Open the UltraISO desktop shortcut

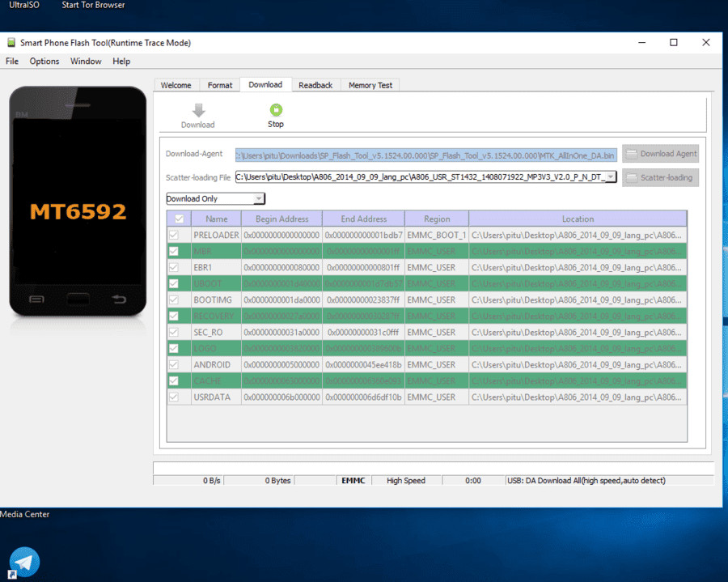pos(24,5)
